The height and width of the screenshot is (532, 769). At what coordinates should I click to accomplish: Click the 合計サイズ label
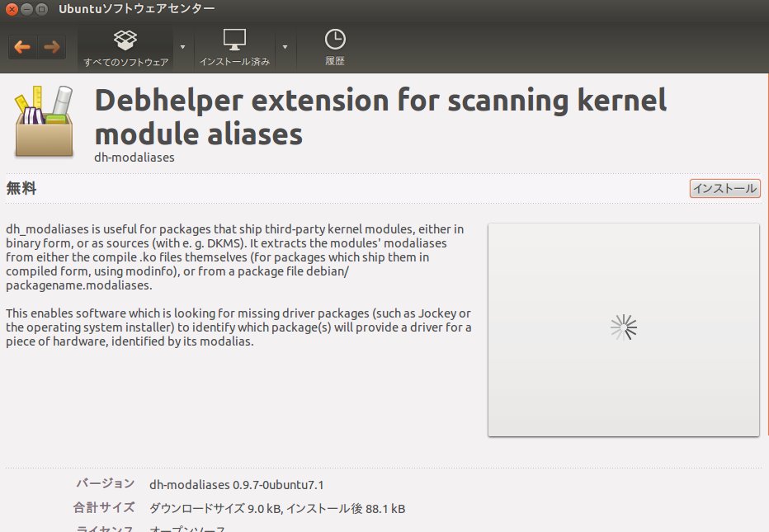pos(104,507)
